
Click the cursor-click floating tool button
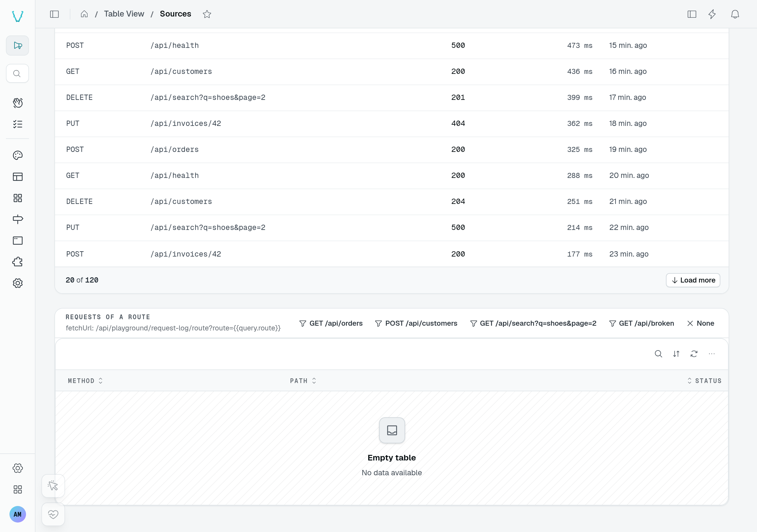click(53, 486)
